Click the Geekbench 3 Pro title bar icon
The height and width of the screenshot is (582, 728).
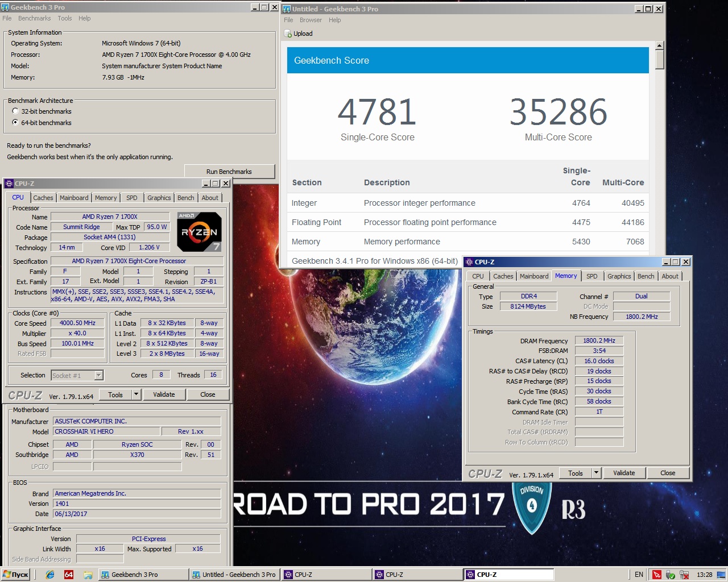click(6, 7)
